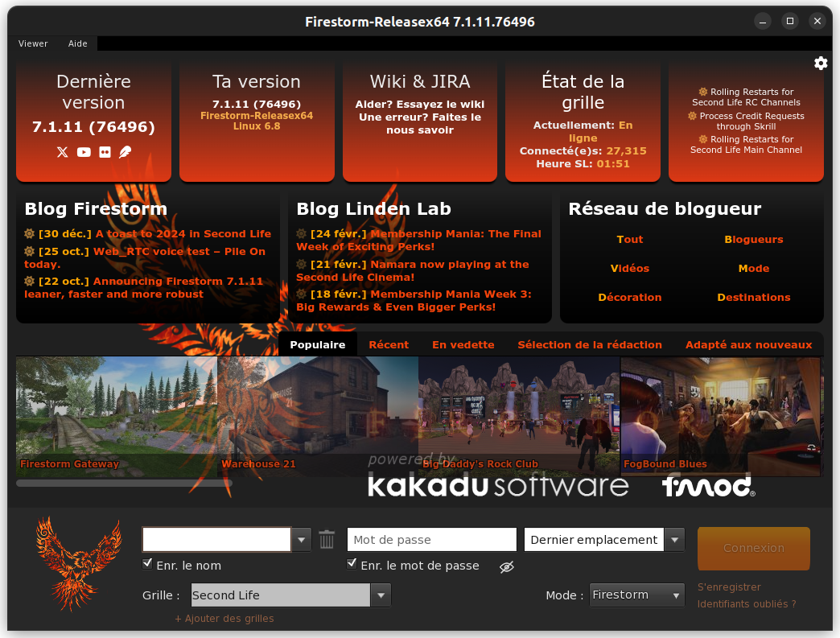Open the Destinations category link
Screen dimensions: 840x638
pyautogui.click(x=754, y=298)
